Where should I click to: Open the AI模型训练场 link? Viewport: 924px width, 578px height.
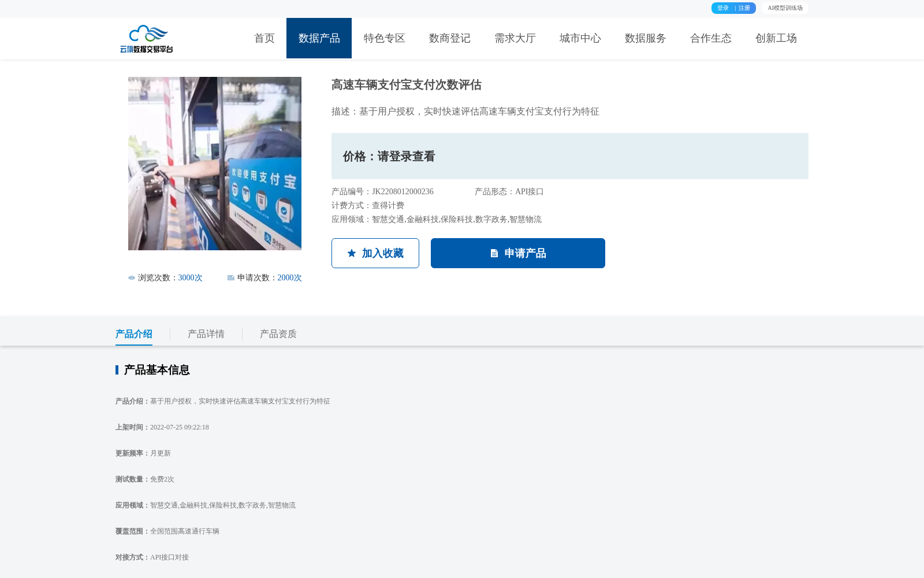pos(785,8)
